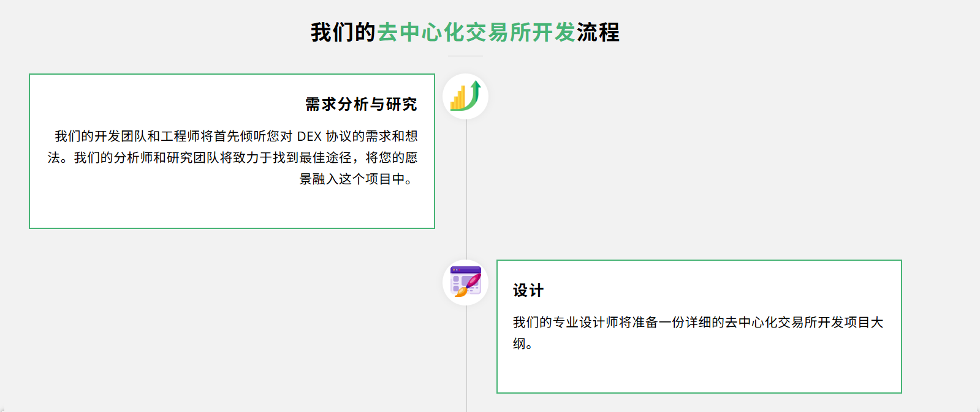Select the 设计 card heading

click(x=528, y=291)
